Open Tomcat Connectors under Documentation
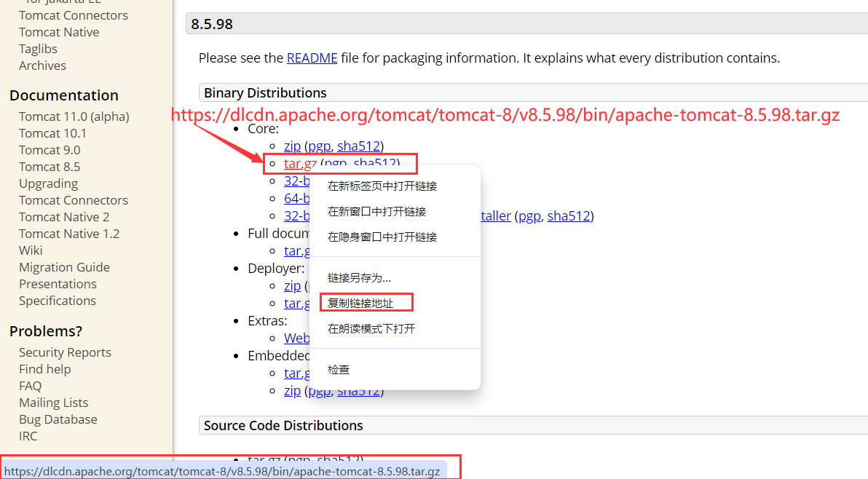Screen dimensions: 868x479 click(73, 200)
